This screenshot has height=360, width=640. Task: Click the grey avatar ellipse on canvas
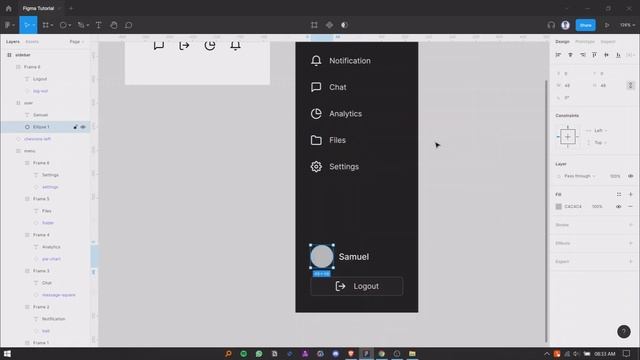click(322, 256)
